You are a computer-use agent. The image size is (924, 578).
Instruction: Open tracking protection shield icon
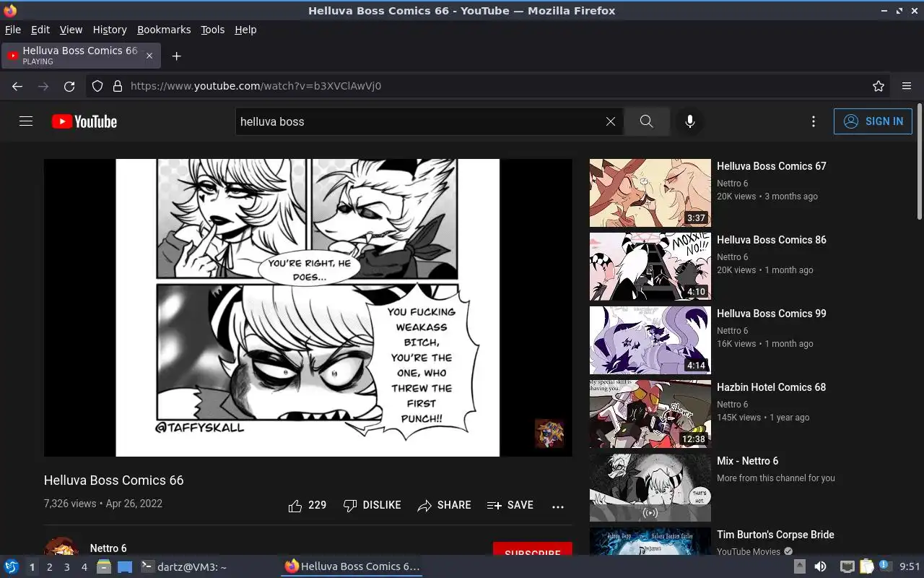(97, 86)
